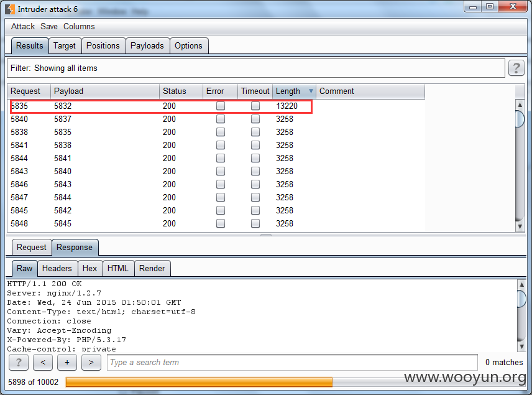Toggle Error checkbox for request 5843

pyautogui.click(x=221, y=171)
